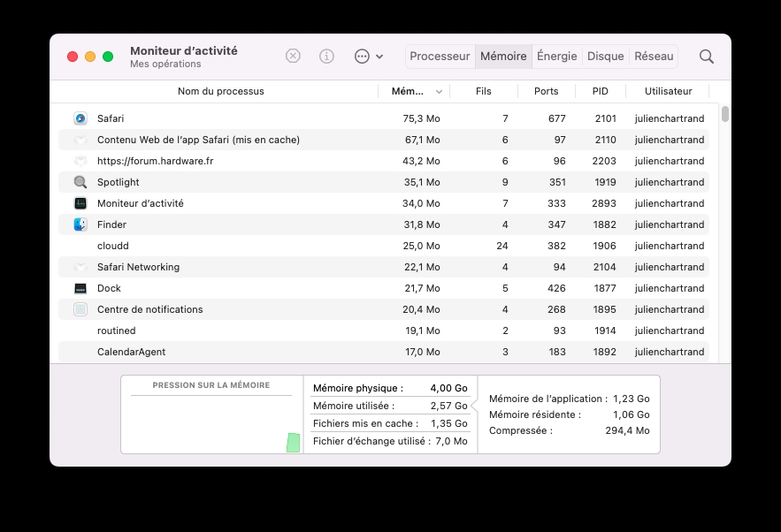Select Centre de notifications process name

150,309
